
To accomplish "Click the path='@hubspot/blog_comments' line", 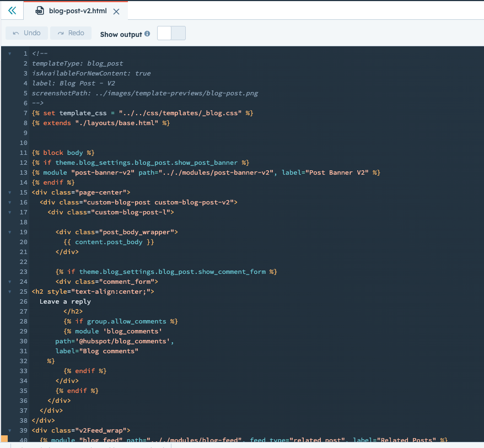I will [x=115, y=341].
